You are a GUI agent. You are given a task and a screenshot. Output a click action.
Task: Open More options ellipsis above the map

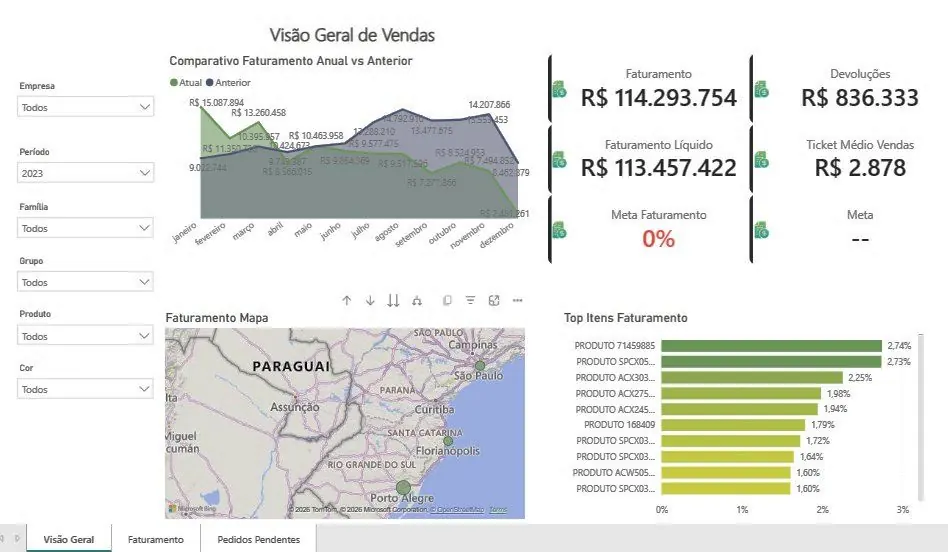518,300
